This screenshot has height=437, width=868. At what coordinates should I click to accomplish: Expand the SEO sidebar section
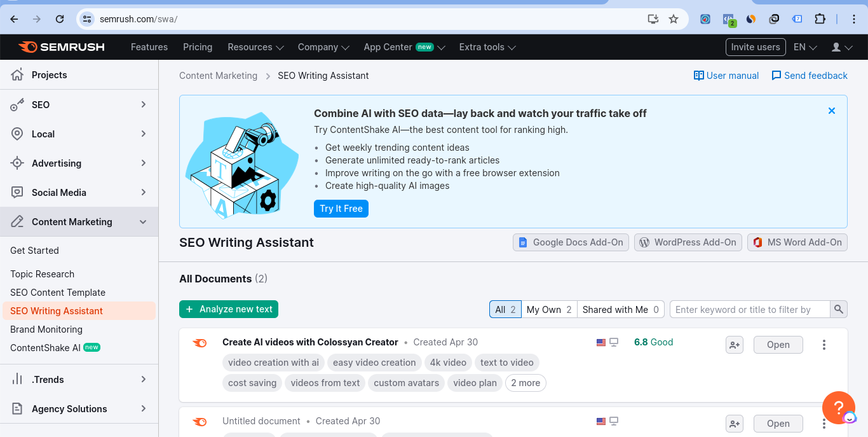tap(144, 104)
